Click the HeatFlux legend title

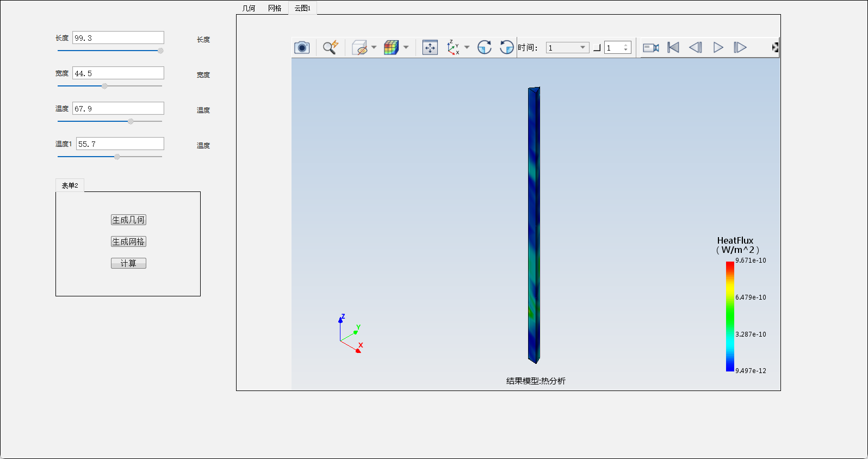coord(737,245)
